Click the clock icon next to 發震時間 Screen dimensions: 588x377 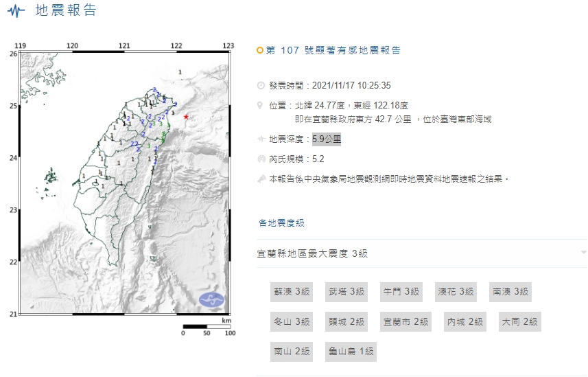pos(260,86)
